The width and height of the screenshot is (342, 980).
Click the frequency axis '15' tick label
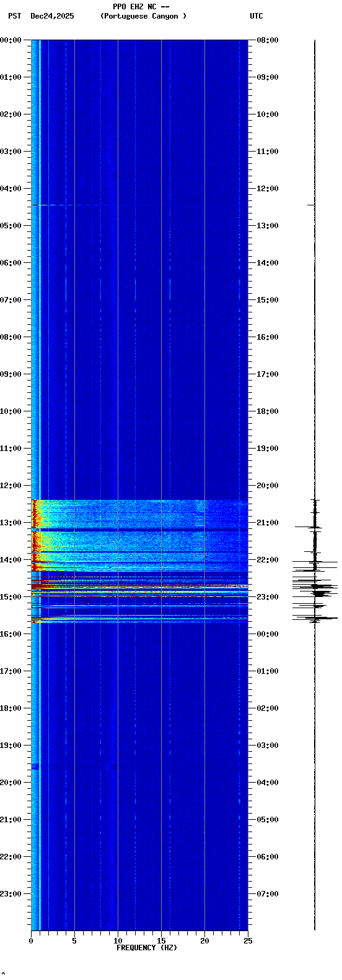[161, 941]
